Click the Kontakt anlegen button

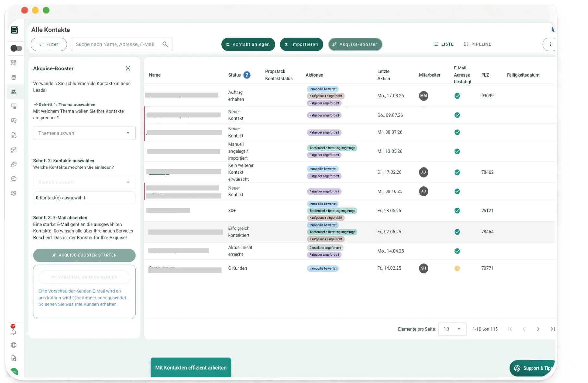248,44
